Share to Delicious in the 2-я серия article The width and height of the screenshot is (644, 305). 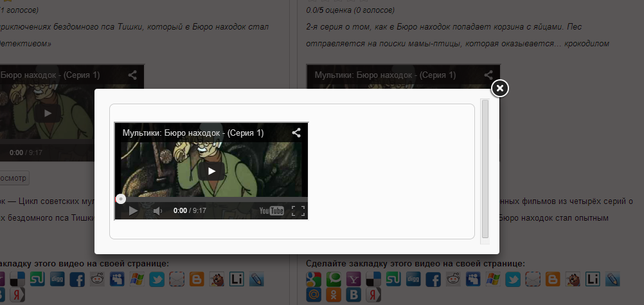coord(373,279)
